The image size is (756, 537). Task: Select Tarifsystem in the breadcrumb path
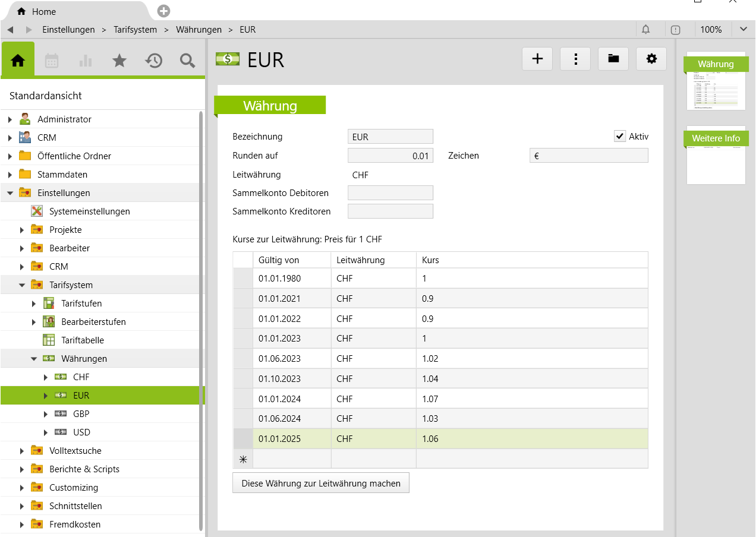136,29
